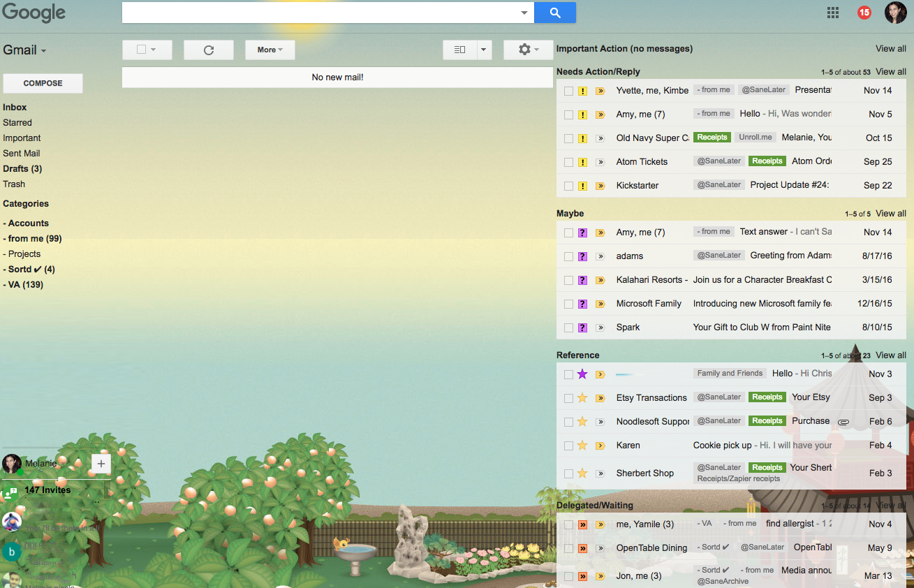Click the green 'b' contact avatar

(11, 552)
